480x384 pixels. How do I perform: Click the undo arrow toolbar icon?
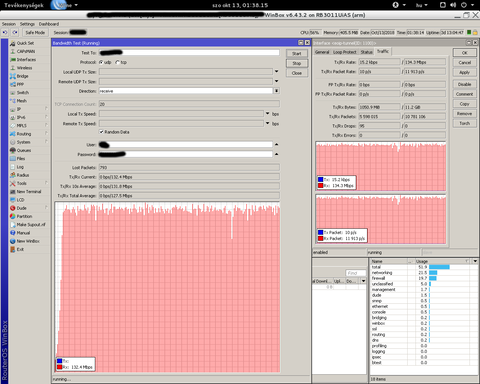coord(5,32)
